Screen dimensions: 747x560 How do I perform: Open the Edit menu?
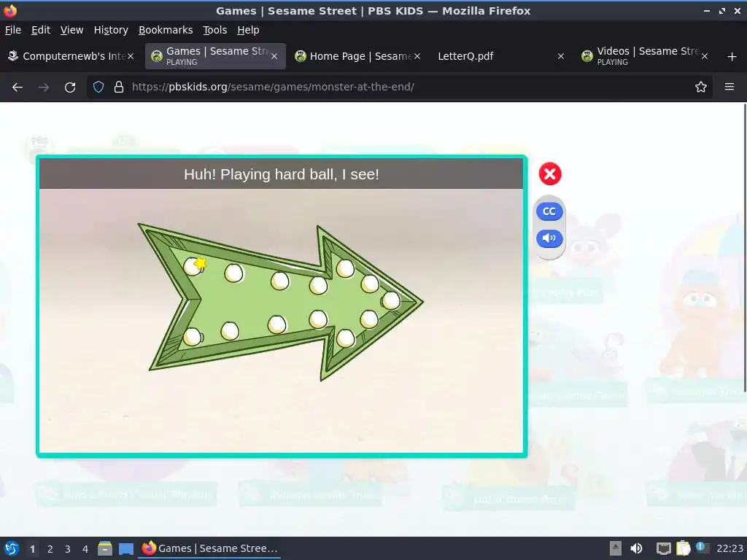(x=41, y=30)
